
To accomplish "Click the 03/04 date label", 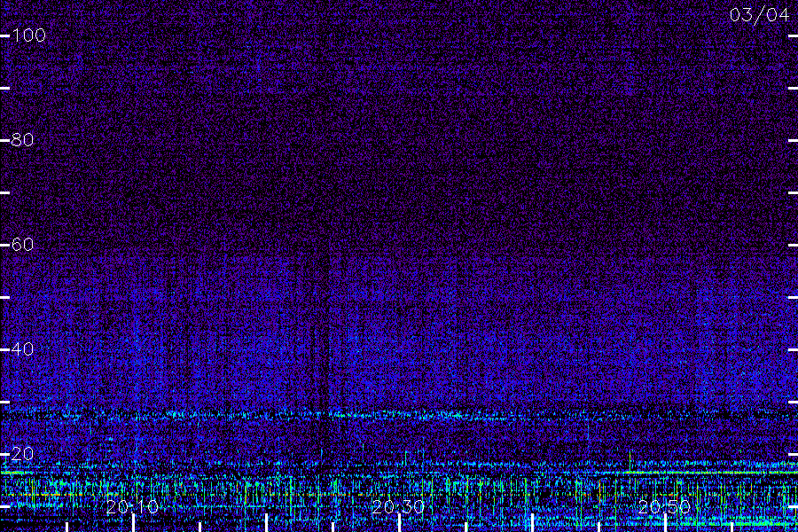I will pos(759,15).
